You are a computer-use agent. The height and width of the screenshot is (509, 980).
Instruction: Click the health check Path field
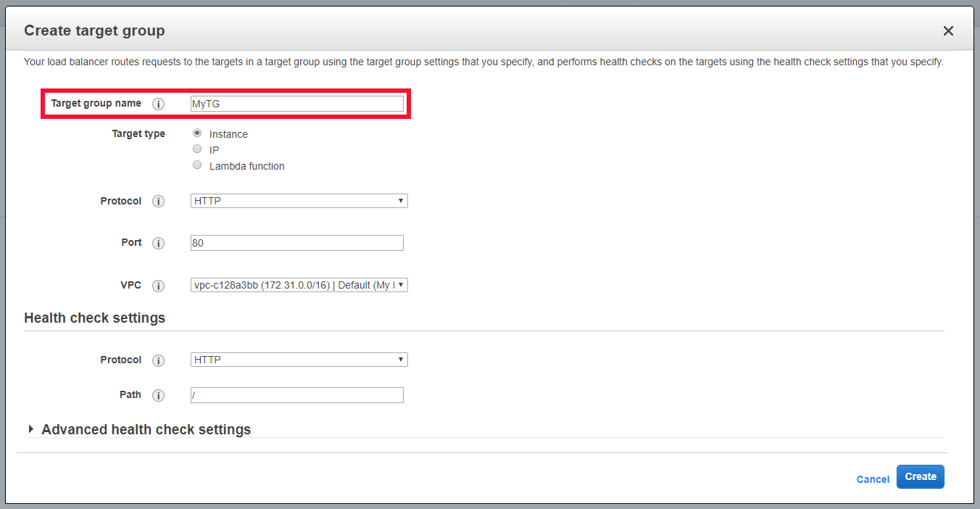(x=296, y=395)
